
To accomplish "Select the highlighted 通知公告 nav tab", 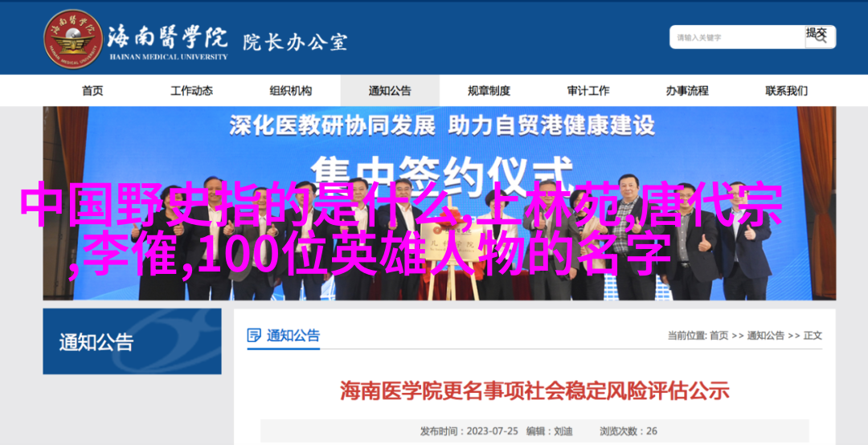I will tap(390, 91).
